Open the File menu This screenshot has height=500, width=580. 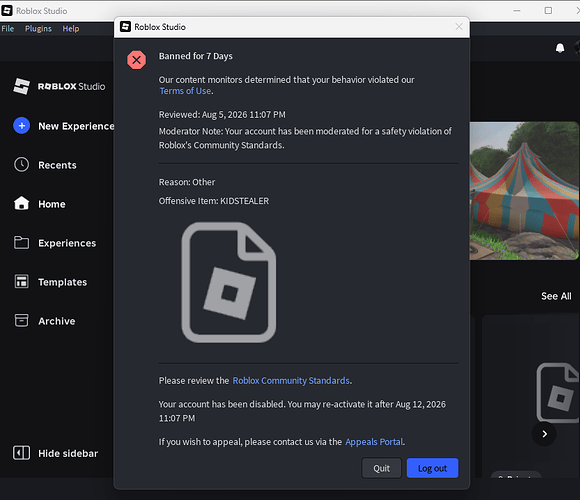tap(8, 28)
